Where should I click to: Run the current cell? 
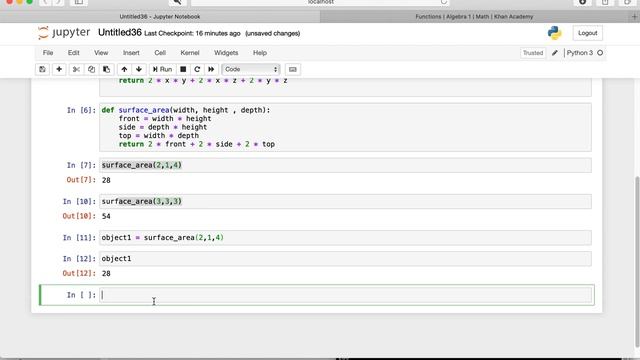click(x=162, y=69)
